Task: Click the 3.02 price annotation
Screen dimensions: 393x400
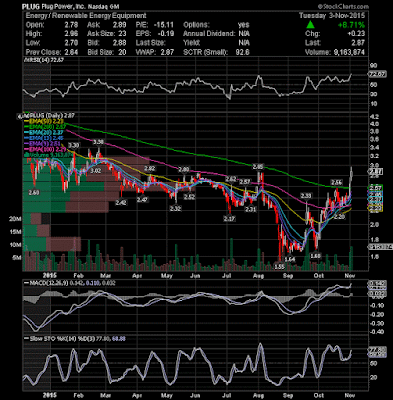Action: 96,170
